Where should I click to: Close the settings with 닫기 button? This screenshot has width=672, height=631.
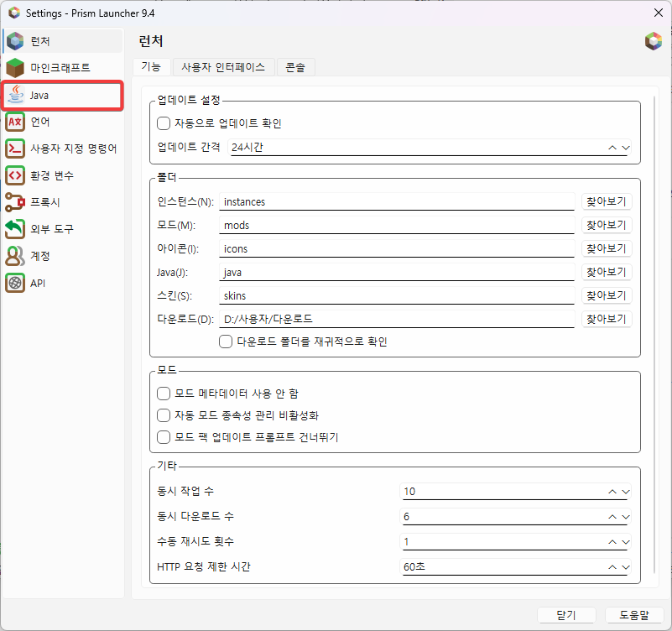[x=566, y=615]
